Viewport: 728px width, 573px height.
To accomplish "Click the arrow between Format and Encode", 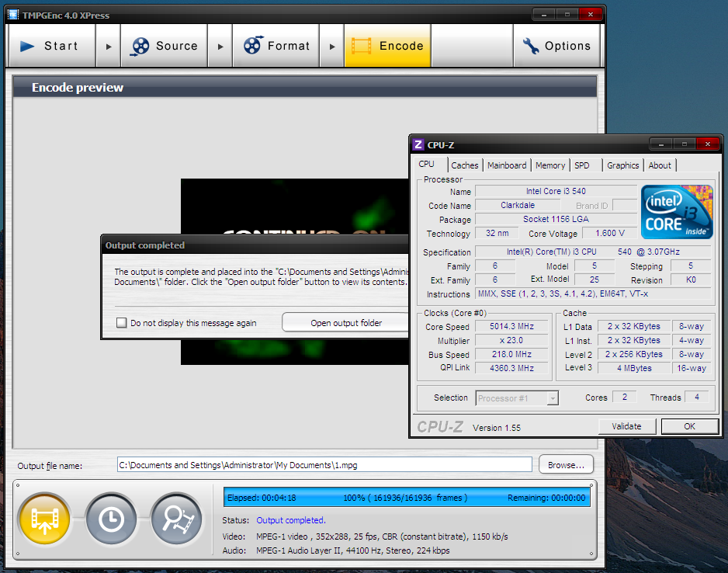I will point(332,46).
